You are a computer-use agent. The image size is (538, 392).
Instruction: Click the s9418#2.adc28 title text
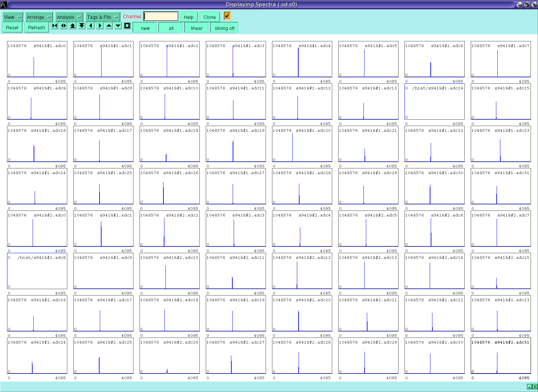(x=313, y=342)
